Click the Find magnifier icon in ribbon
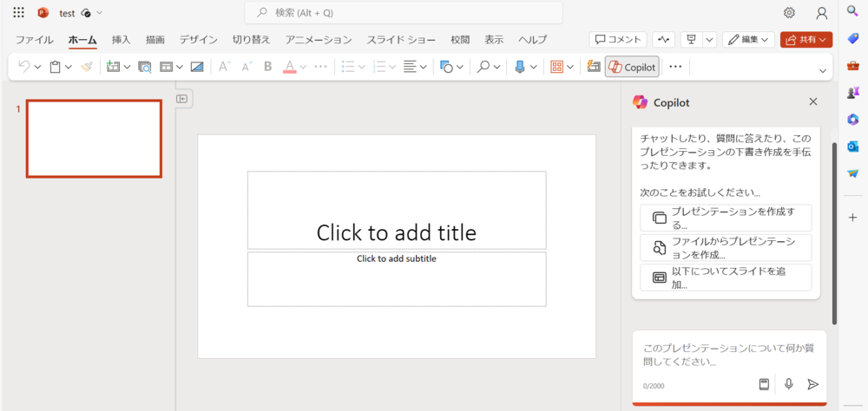The width and height of the screenshot is (868, 411). [483, 67]
